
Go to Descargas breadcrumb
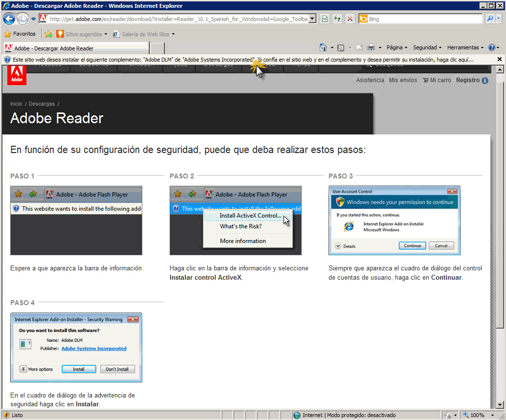42,104
